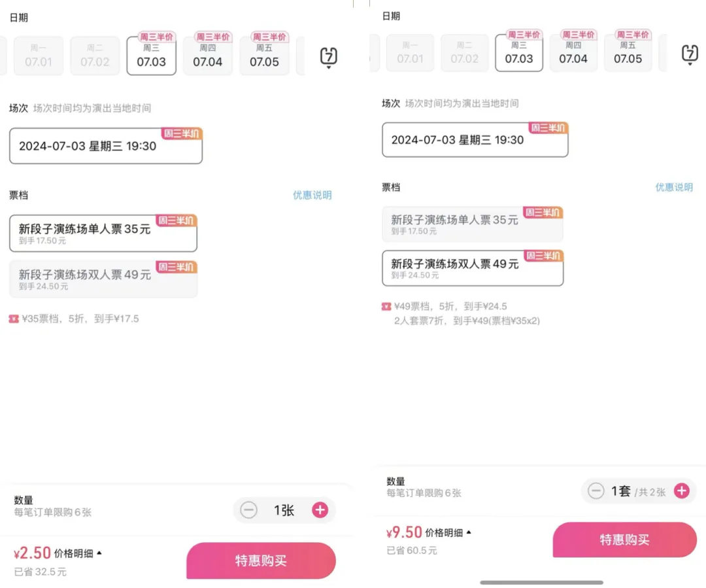706x588 pixels.
Task: Choose the 2024-07-03 19:30 session in left panel
Action: pyautogui.click(x=106, y=146)
